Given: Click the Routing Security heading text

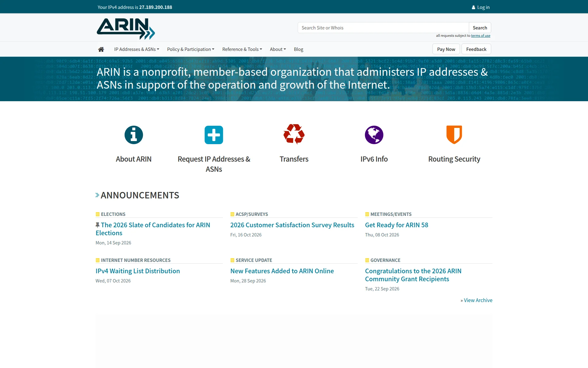Looking at the screenshot, I should point(454,159).
